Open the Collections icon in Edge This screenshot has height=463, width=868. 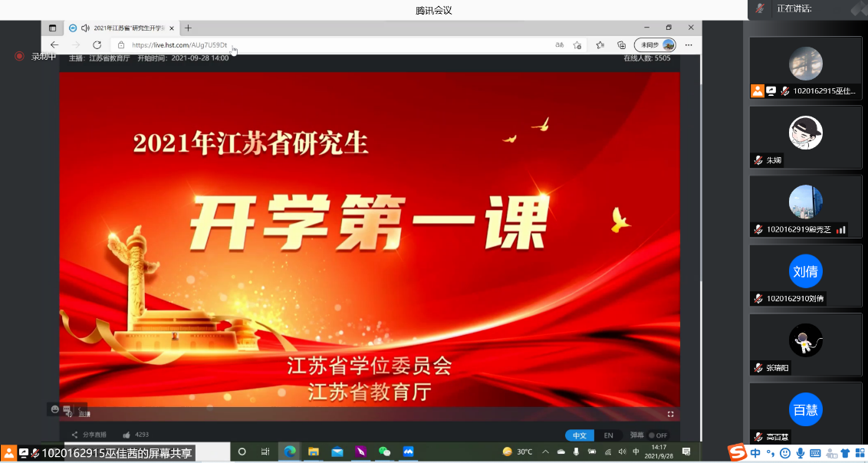point(622,44)
